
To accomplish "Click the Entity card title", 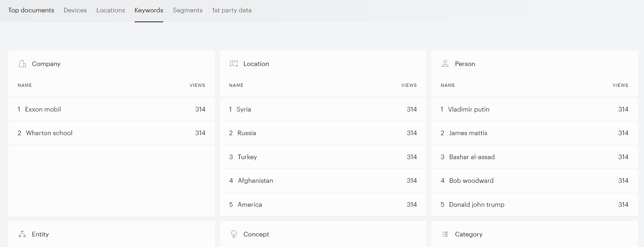I will [40, 234].
